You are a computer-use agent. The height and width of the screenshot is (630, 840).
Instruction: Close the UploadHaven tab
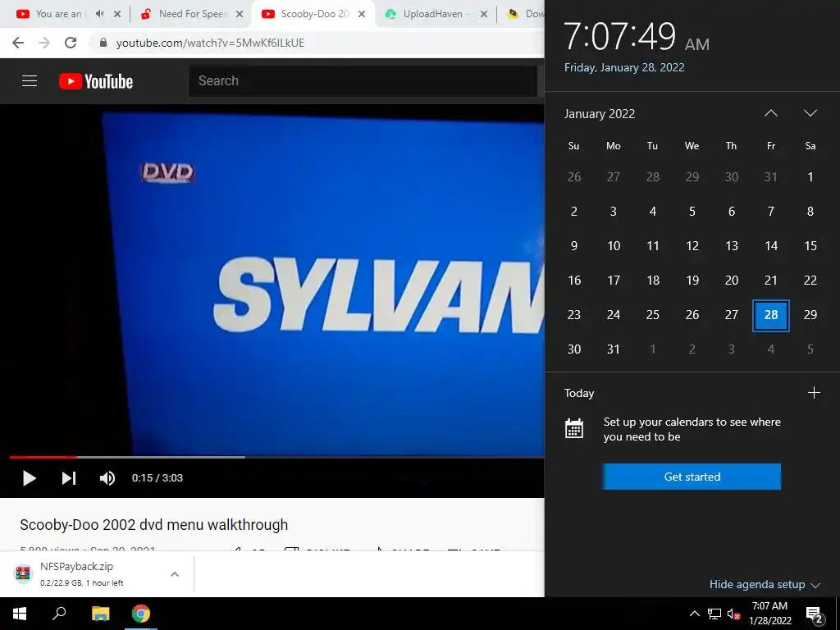484,15
